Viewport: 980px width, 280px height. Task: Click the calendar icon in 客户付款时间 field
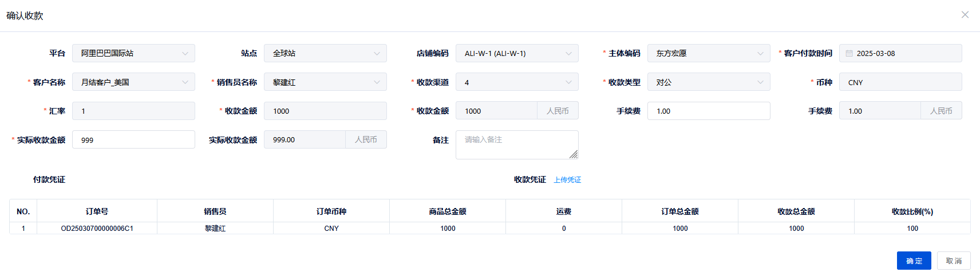pos(849,54)
